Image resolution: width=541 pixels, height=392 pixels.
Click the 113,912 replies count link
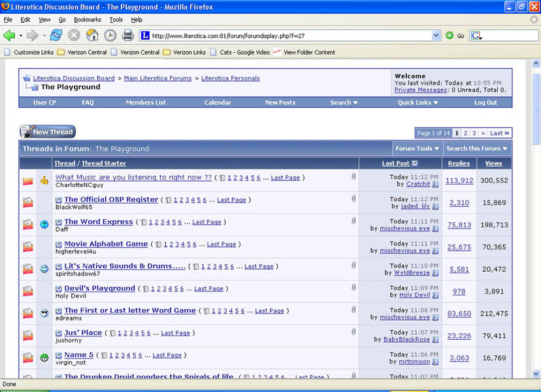pyautogui.click(x=459, y=180)
